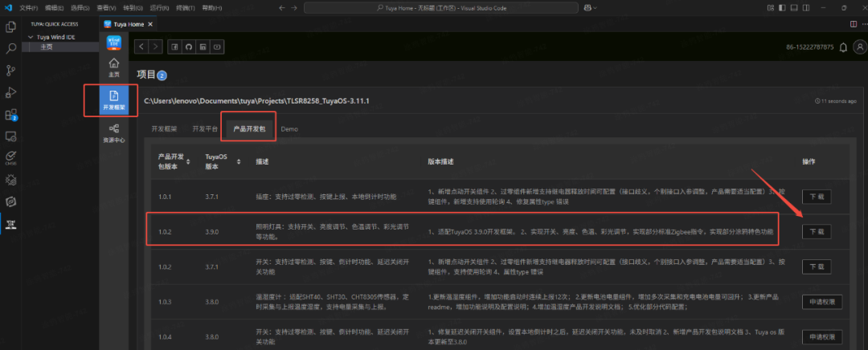Close the Tuya Home editor tab
This screenshot has height=350, width=868.
150,24
